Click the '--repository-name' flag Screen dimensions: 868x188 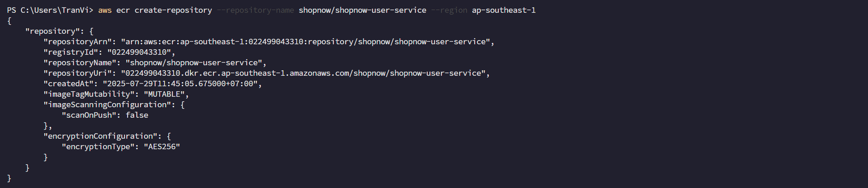pos(255,10)
